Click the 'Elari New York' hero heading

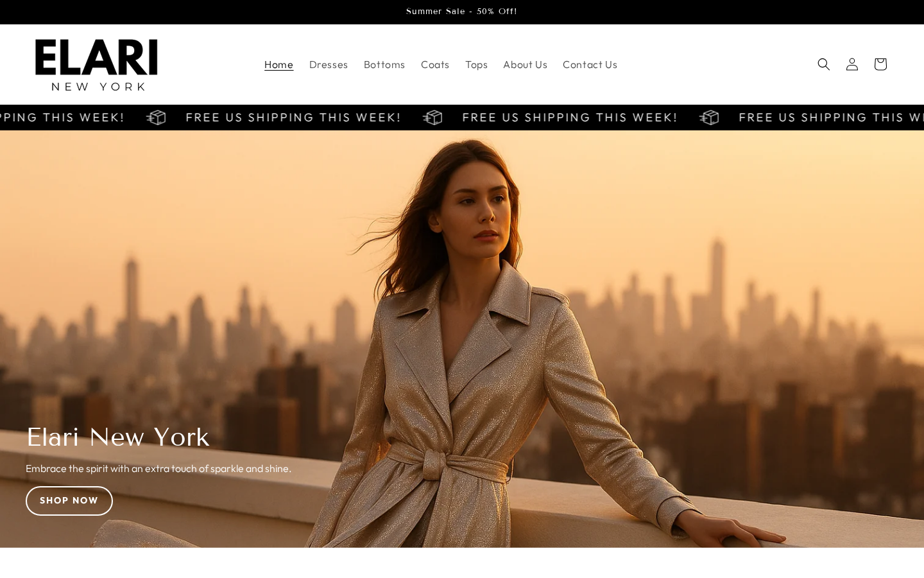pyautogui.click(x=118, y=437)
